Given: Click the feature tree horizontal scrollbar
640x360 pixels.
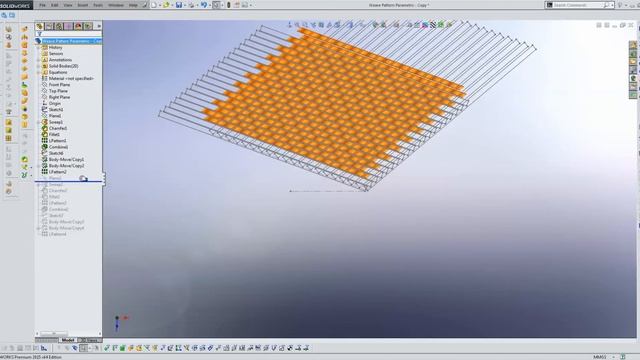Looking at the screenshot, I should click(54, 333).
